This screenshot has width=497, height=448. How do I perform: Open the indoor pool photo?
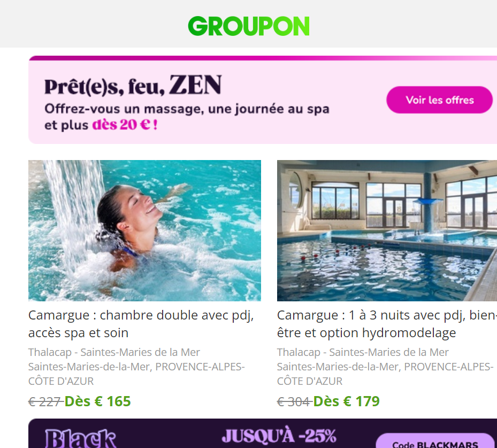(x=387, y=231)
